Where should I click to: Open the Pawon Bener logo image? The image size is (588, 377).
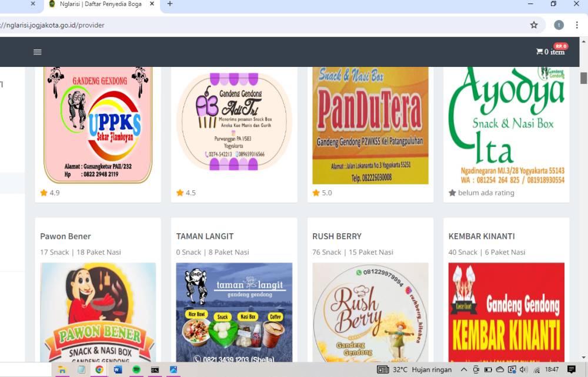coord(98,312)
